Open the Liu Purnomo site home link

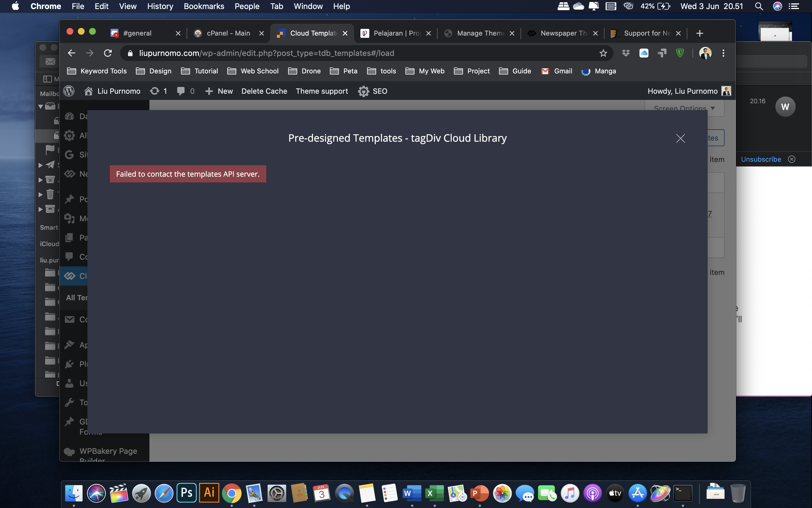point(112,91)
